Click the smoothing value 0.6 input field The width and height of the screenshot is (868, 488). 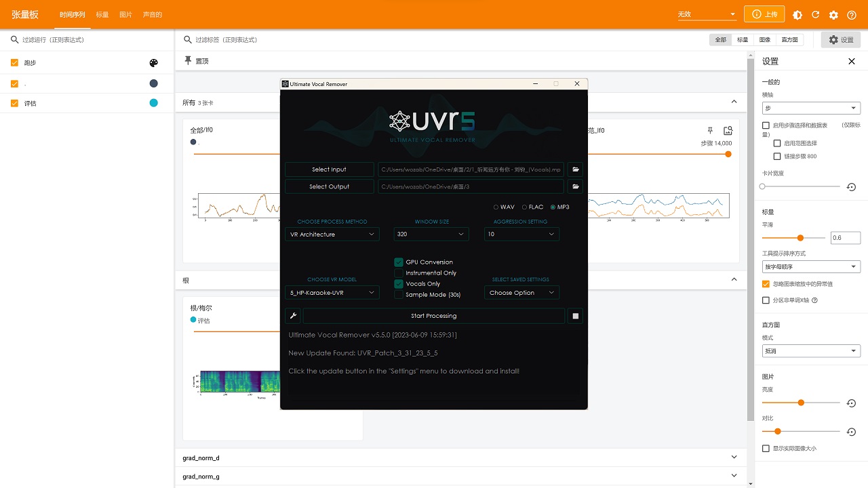(846, 238)
